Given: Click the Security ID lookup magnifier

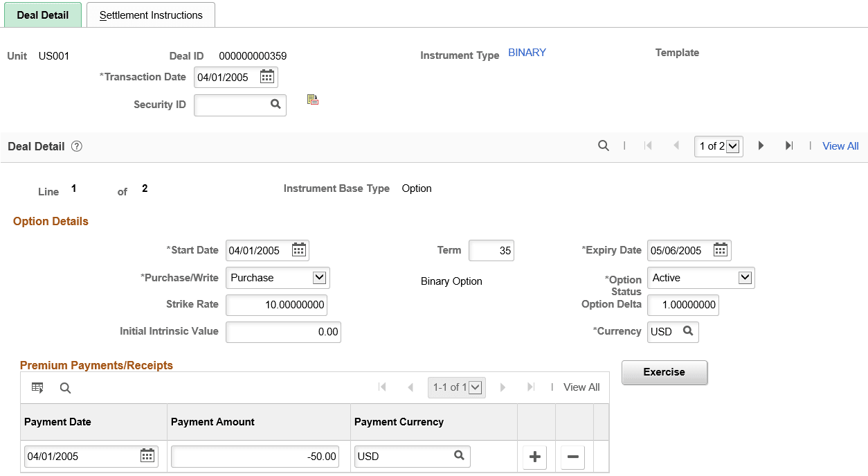Looking at the screenshot, I should click(276, 105).
